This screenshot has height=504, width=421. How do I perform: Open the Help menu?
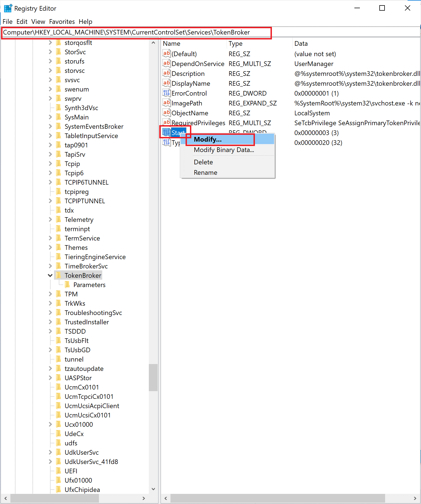(86, 21)
